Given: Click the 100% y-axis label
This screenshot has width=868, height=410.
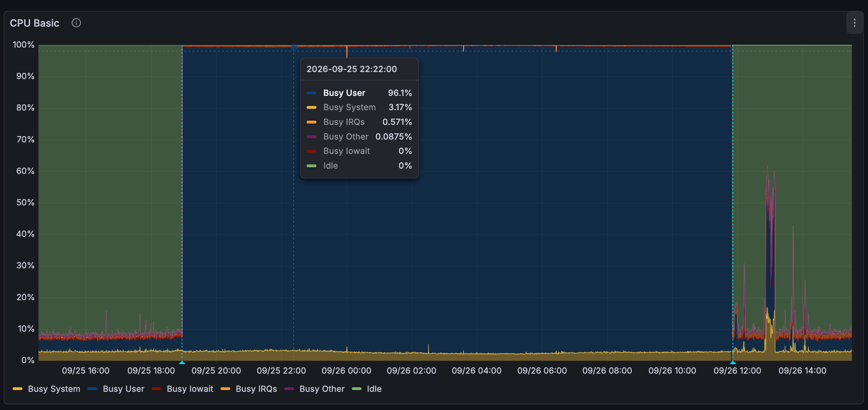Looking at the screenshot, I should [23, 45].
